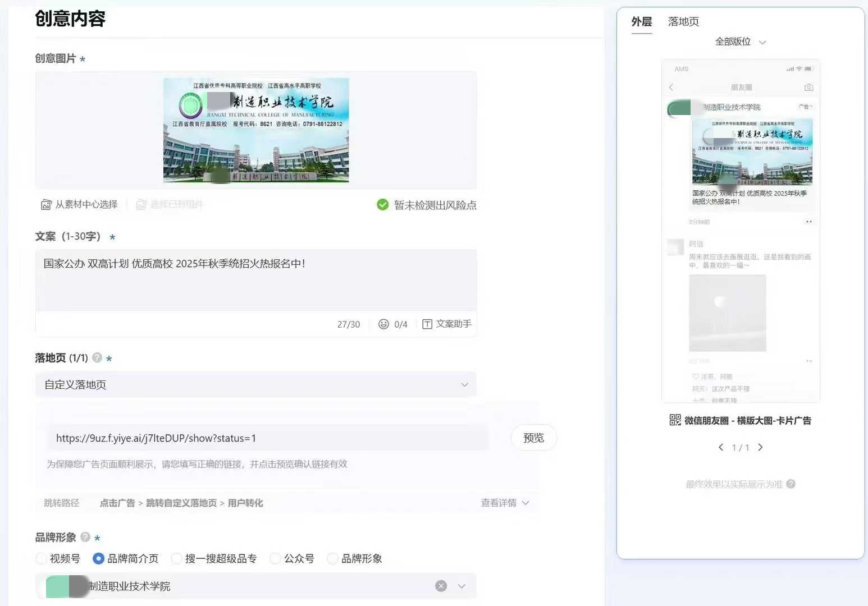Click help icon next to 最终效果以实际展示为准
This screenshot has height=606, width=868.
[791, 484]
